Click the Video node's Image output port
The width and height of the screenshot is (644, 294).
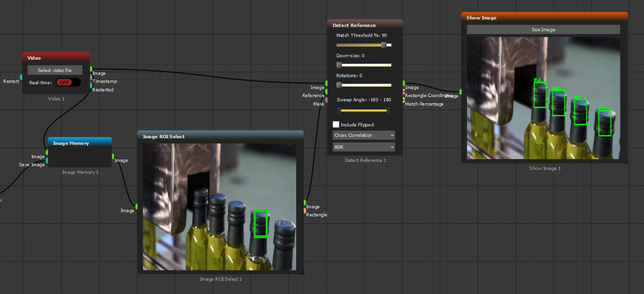[x=91, y=69]
